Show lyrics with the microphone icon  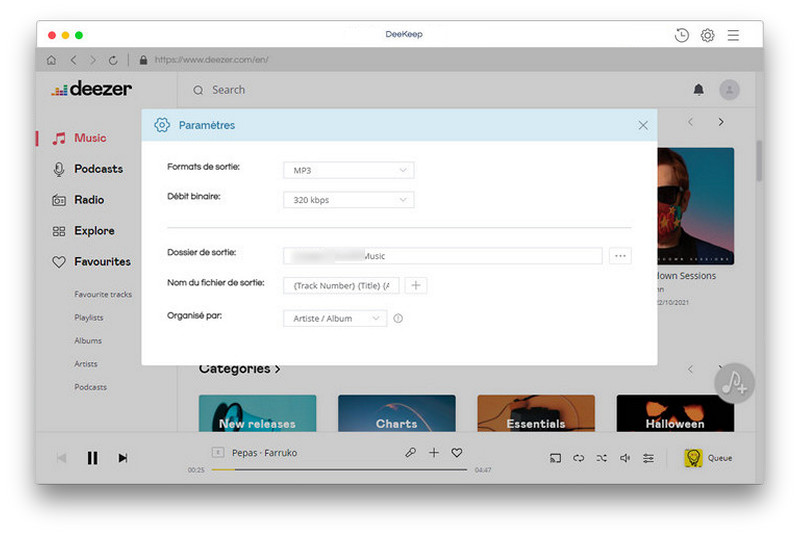coord(410,452)
